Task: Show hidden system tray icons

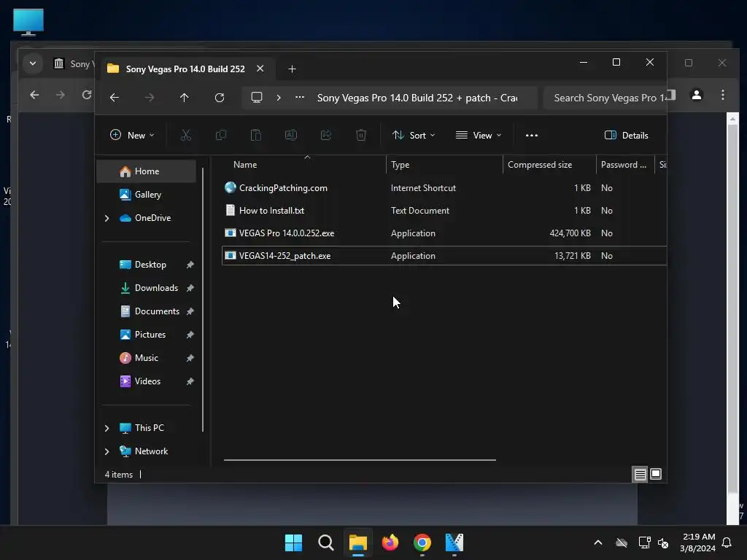Action: coord(598,542)
